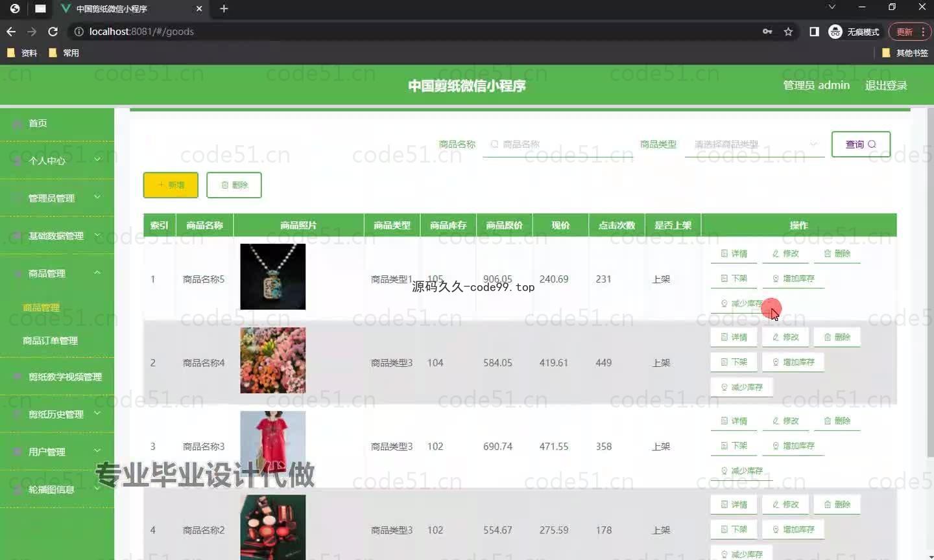
Task: Click 增加库存 for 商品名称3
Action: point(793,445)
